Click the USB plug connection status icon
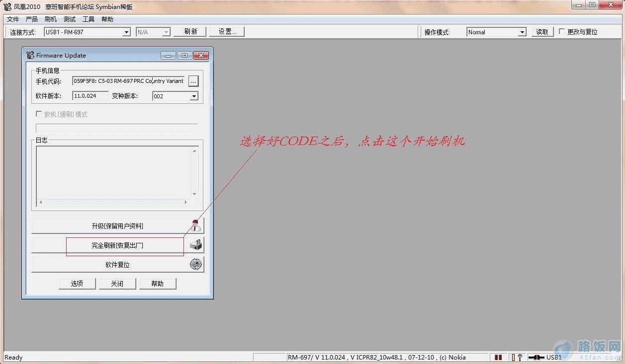This screenshot has width=625, height=364. coord(536,357)
